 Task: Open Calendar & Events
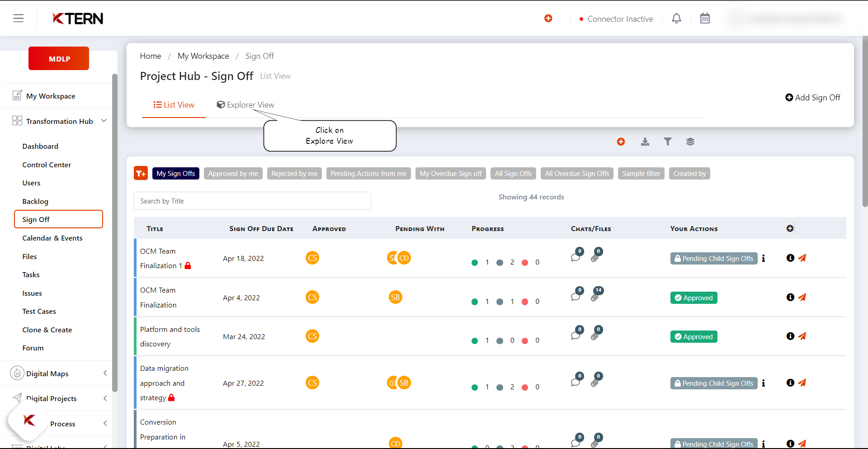click(52, 238)
